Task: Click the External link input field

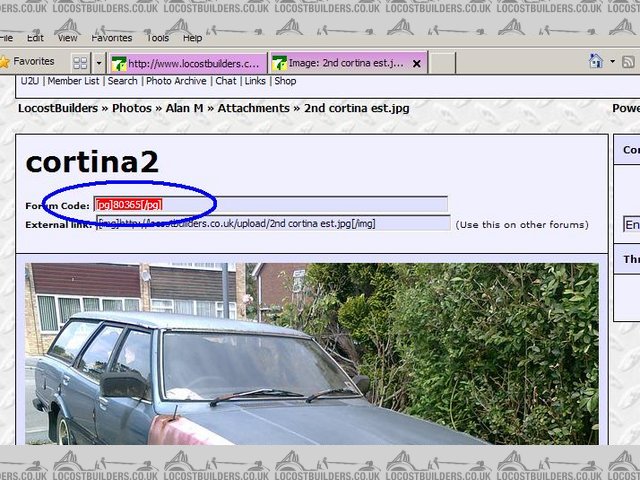Action: (x=273, y=223)
